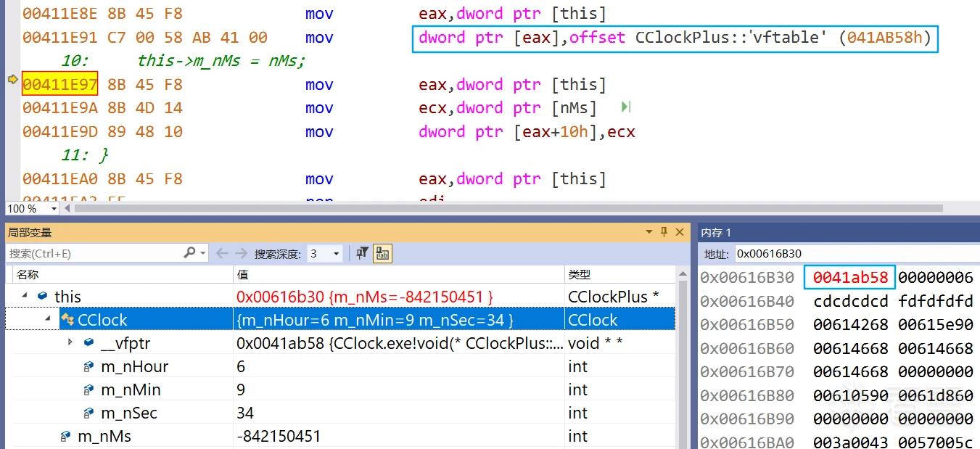Click address 00411EA0 in disassembly

(x=59, y=179)
